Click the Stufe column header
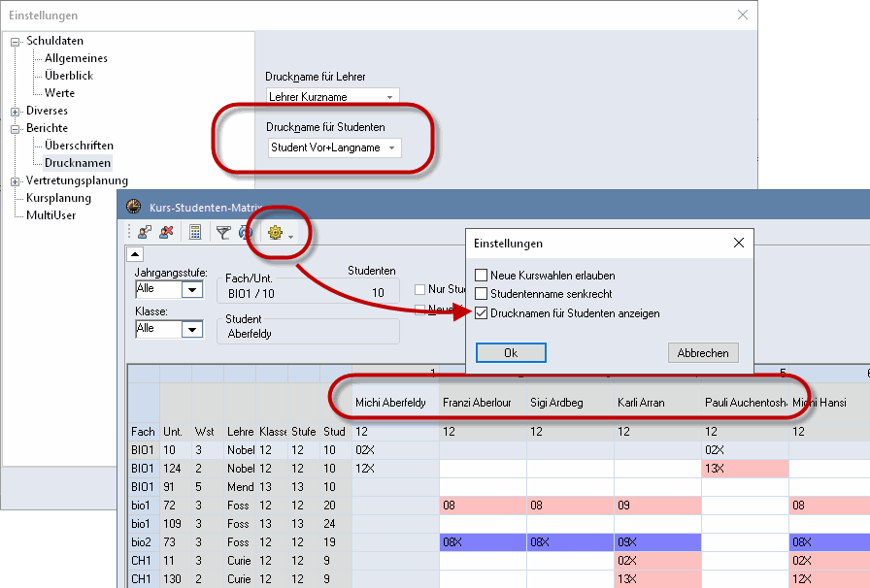This screenshot has width=870, height=588. coord(304,432)
